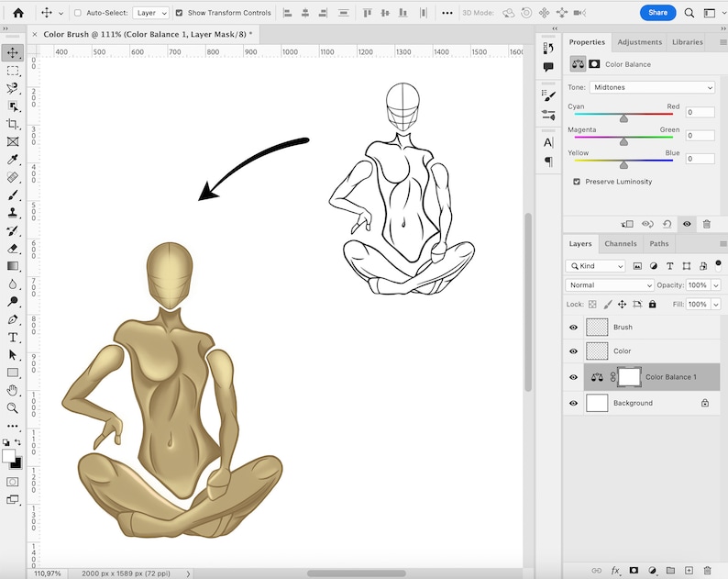
Task: Select the Rectangle shape tool
Action: [13, 373]
